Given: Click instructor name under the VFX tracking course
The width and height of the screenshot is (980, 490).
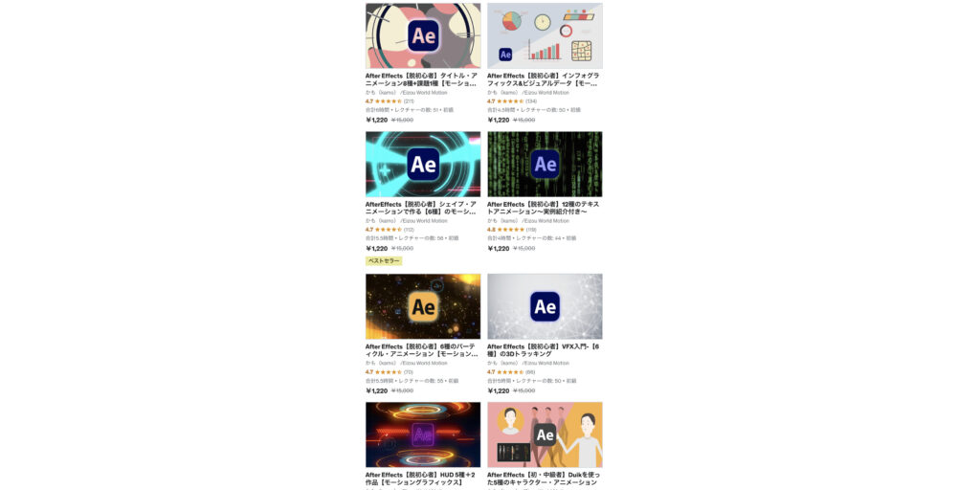Looking at the screenshot, I should (528, 363).
